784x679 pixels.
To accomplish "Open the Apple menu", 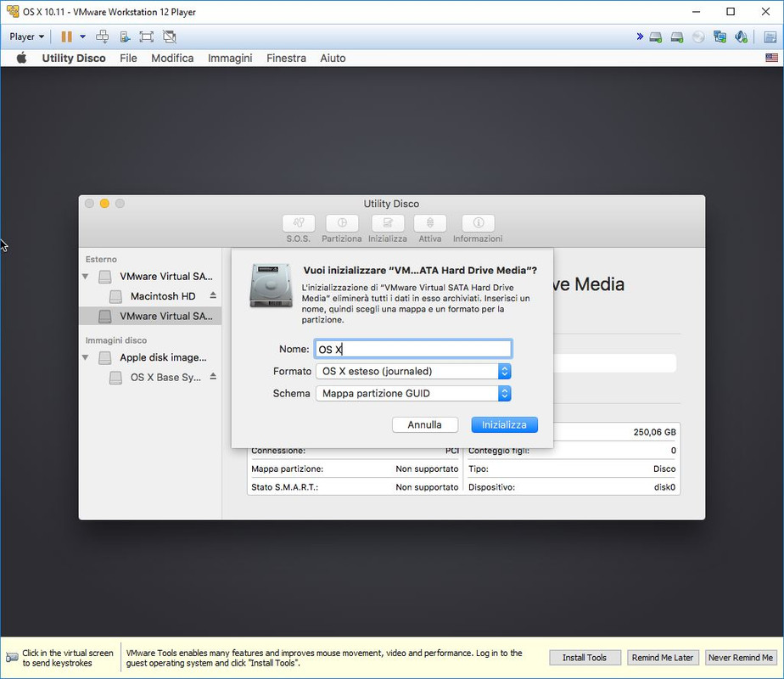I will point(21,58).
